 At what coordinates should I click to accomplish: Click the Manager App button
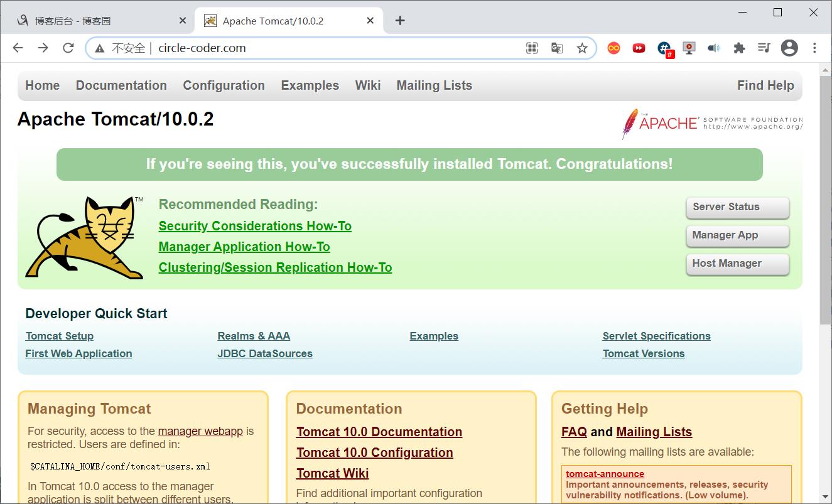tap(737, 236)
